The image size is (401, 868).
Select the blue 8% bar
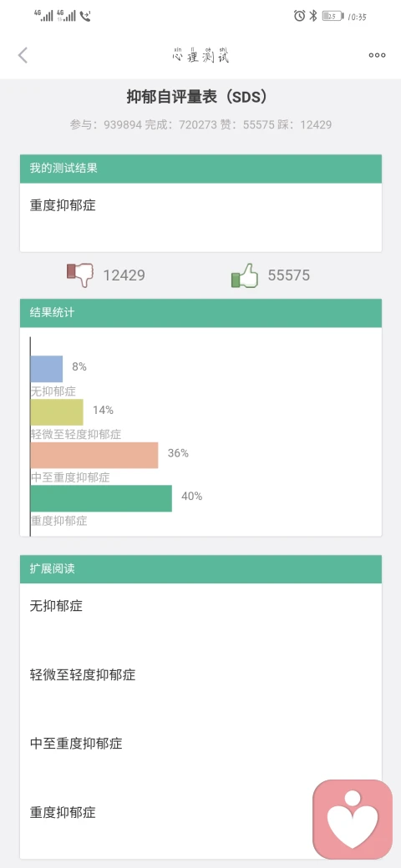coord(47,369)
